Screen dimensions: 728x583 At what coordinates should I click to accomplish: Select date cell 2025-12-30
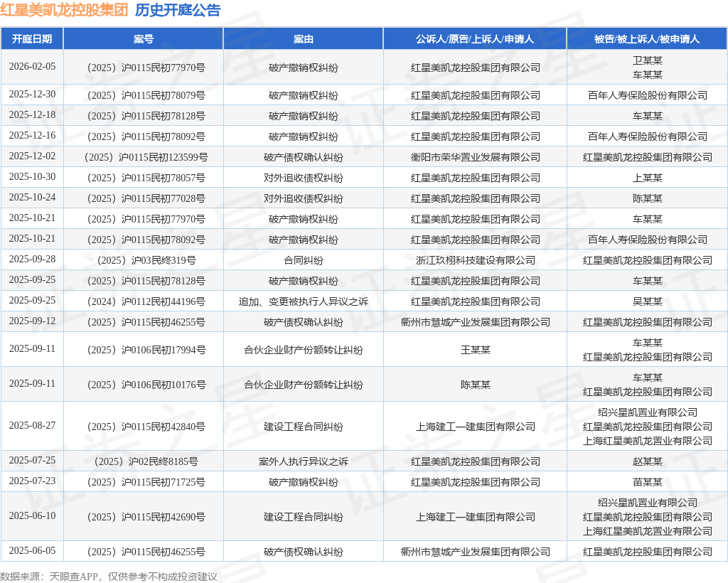pos(32,95)
